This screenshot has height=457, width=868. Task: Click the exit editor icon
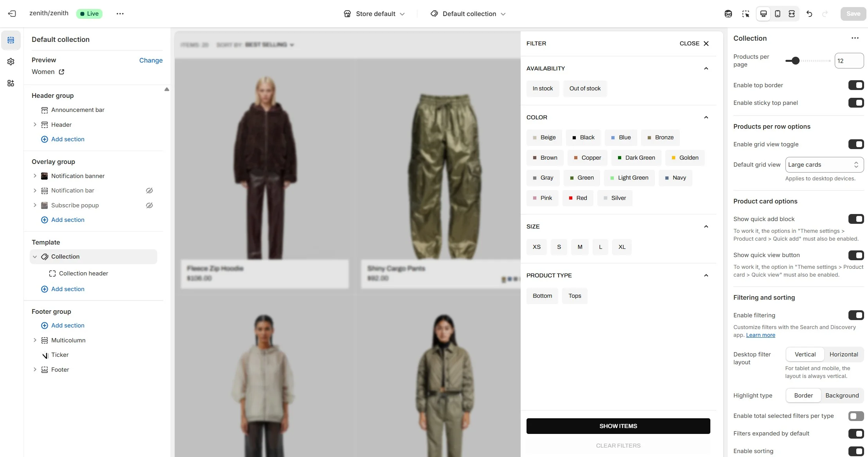(x=12, y=14)
